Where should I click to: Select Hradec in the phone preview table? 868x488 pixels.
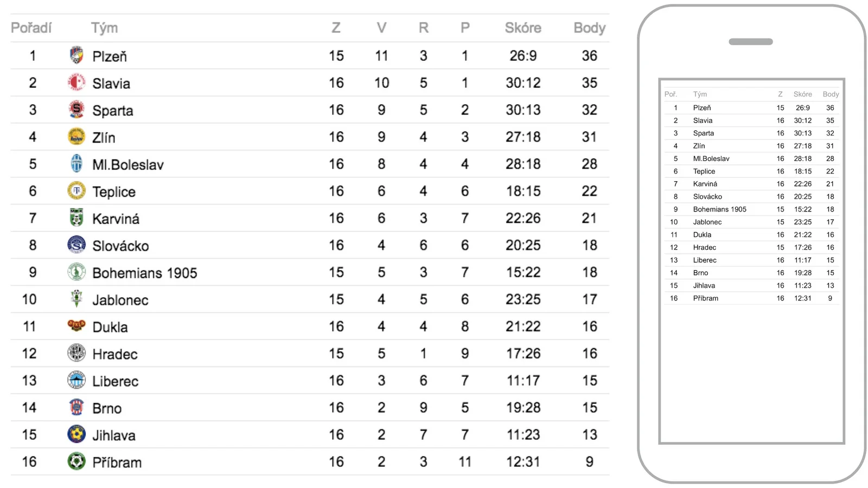coord(704,248)
